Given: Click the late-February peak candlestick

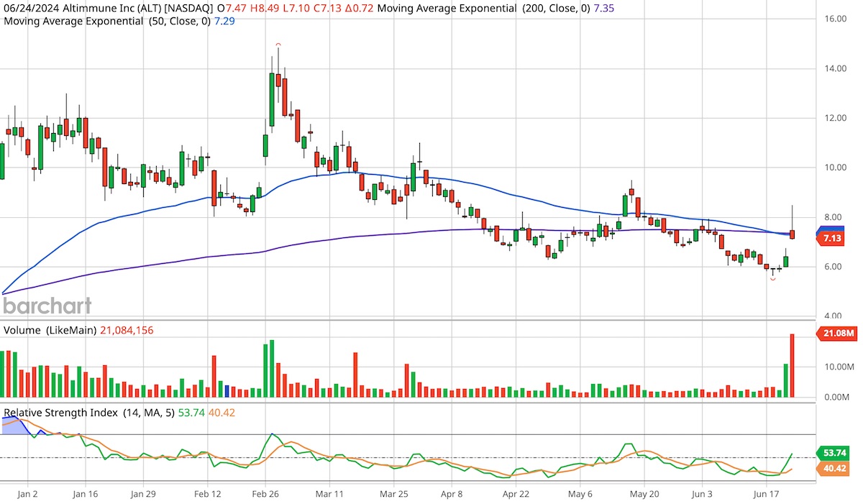Looking at the screenshot, I should point(276,79).
